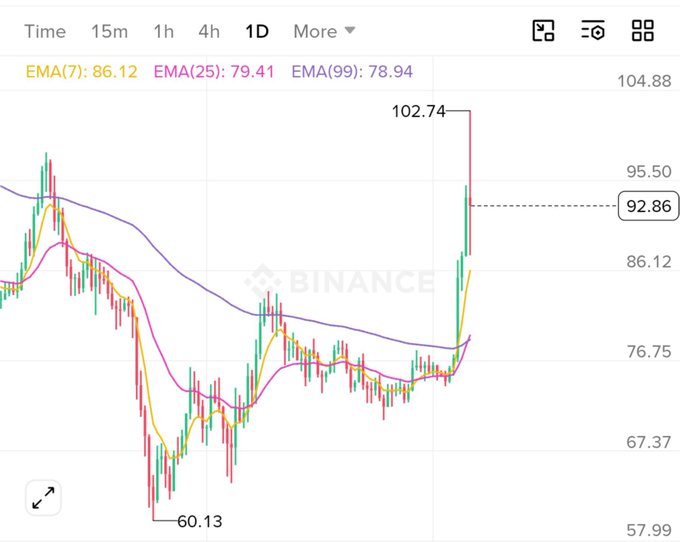Switch to 15m interval

(x=109, y=32)
